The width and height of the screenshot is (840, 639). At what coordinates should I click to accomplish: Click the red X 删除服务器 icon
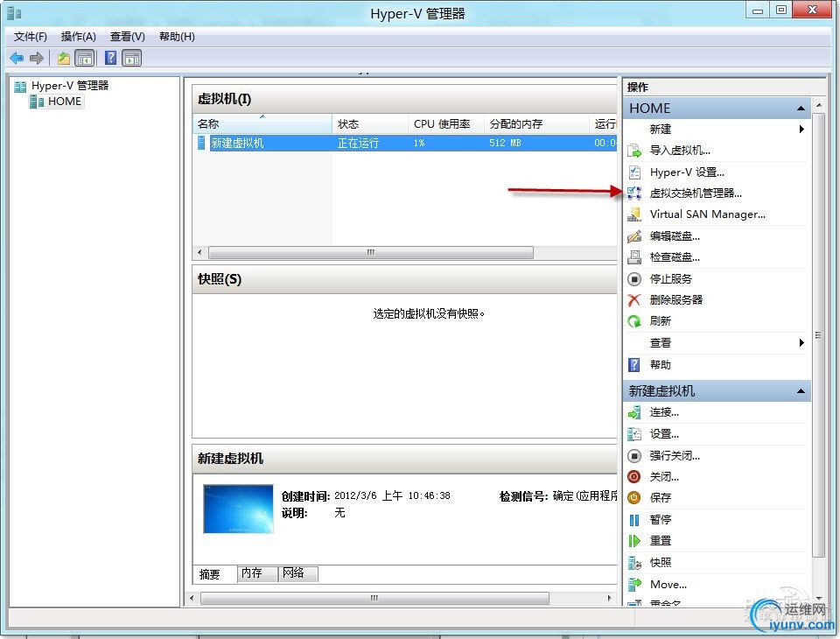pyautogui.click(x=634, y=299)
